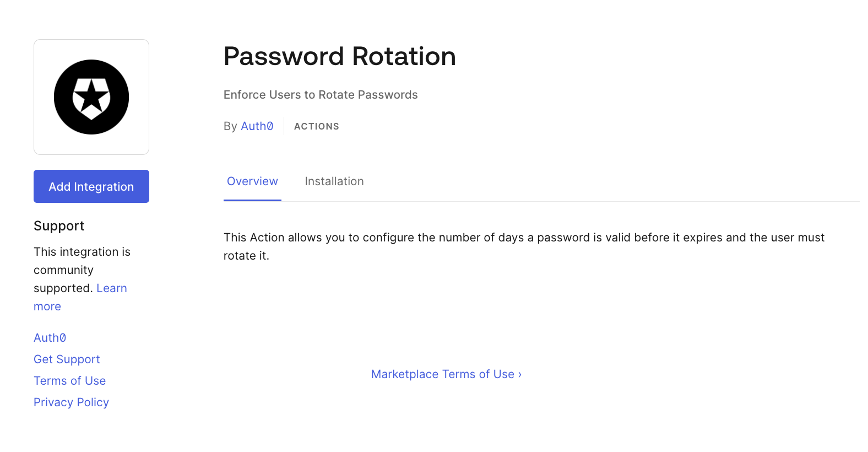This screenshot has height=452, width=868.
Task: Open the sidebar Terms of Use link
Action: point(69,381)
